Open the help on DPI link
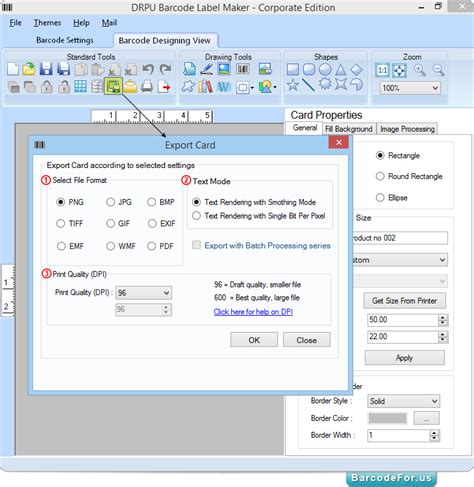This screenshot has height=487, width=474. coord(253,312)
